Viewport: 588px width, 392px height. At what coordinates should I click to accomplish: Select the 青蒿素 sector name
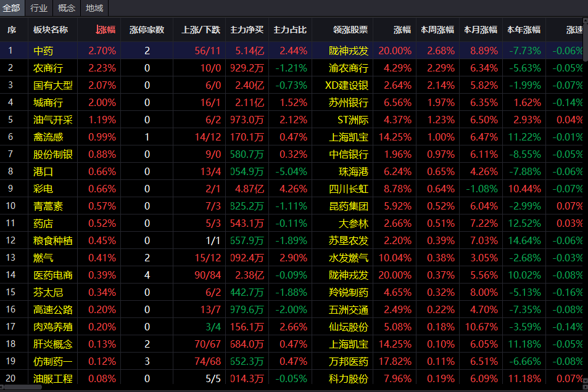click(48, 206)
